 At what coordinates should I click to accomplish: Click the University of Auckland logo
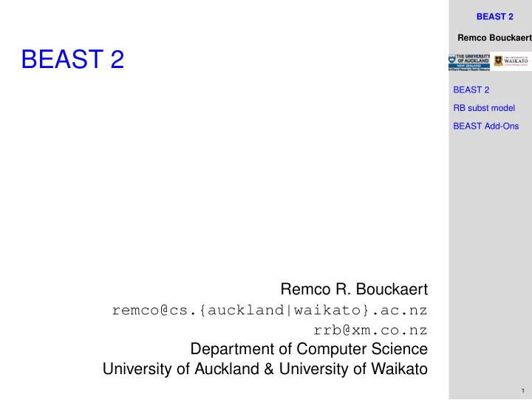click(x=469, y=62)
